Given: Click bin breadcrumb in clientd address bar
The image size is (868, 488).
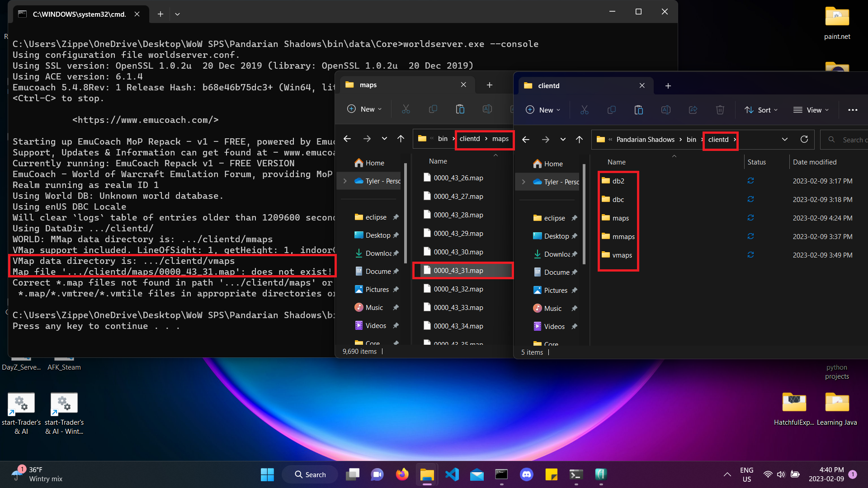Looking at the screenshot, I should (x=691, y=139).
